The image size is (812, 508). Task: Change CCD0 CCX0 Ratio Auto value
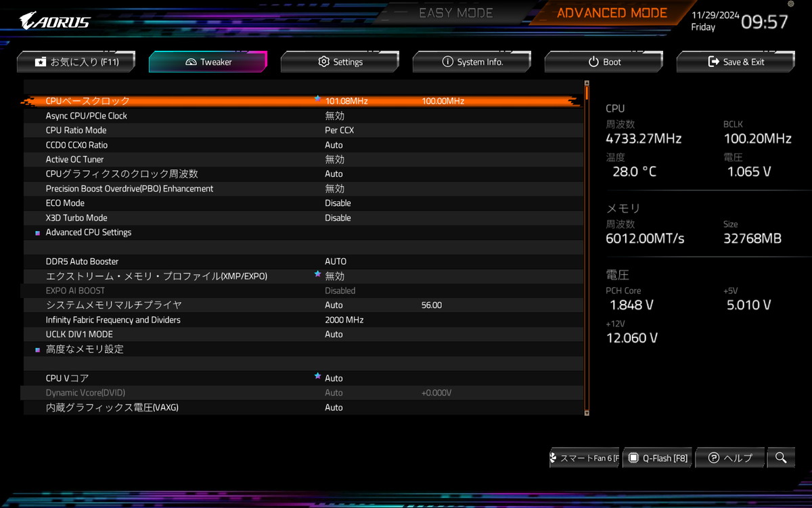coord(334,145)
